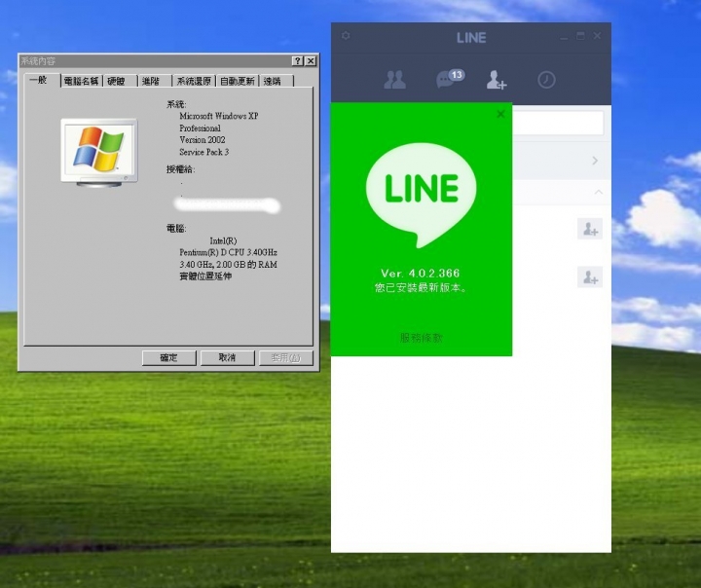Click the LINE speech bubble logo
Viewport: 701px width, 588px height.
(422, 194)
